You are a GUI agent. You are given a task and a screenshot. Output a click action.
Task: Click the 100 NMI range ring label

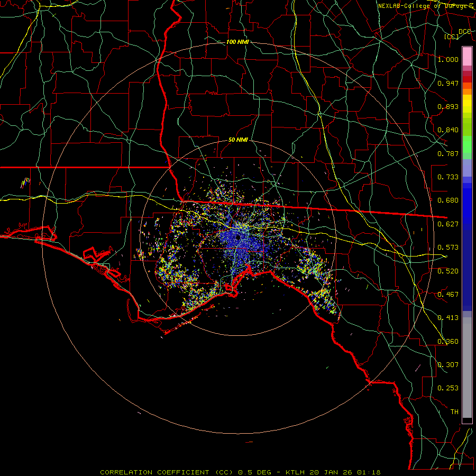(x=237, y=42)
